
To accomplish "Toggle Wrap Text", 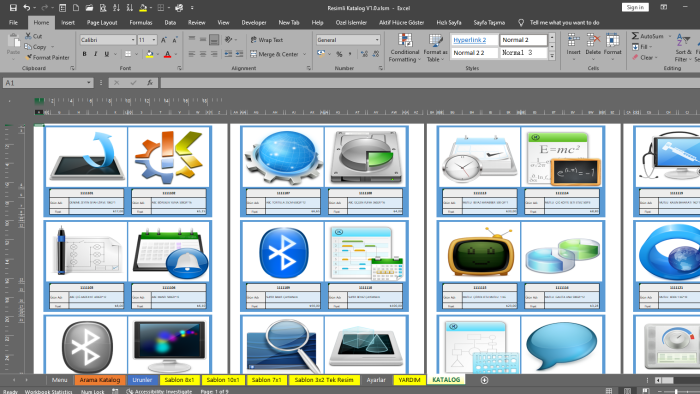I will [x=267, y=40].
